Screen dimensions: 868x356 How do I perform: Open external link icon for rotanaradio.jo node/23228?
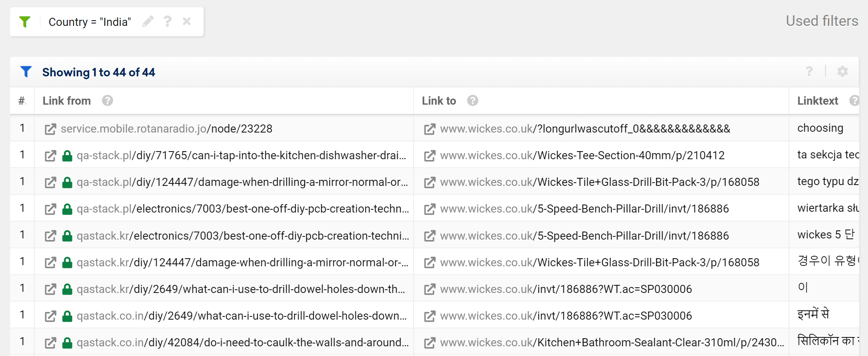click(x=50, y=129)
